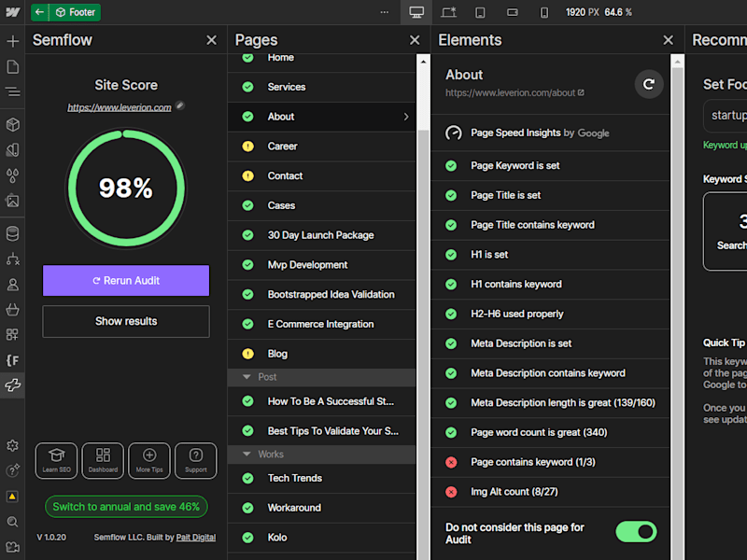This screenshot has width=747, height=560.
Task: Select the Contact page
Action: pyautogui.click(x=321, y=175)
